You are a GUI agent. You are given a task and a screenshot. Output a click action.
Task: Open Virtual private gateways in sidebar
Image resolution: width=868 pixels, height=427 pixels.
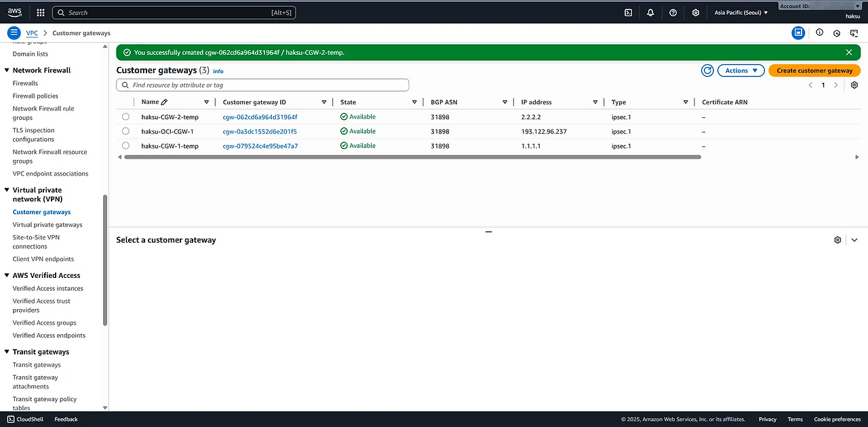[47, 224]
